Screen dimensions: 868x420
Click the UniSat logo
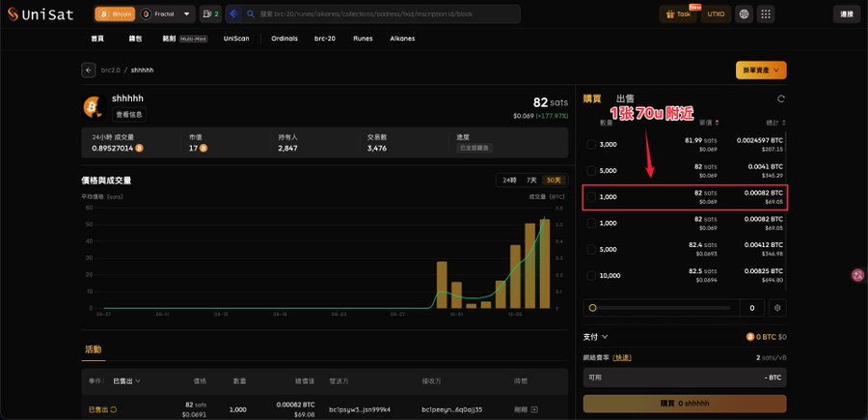click(x=41, y=14)
